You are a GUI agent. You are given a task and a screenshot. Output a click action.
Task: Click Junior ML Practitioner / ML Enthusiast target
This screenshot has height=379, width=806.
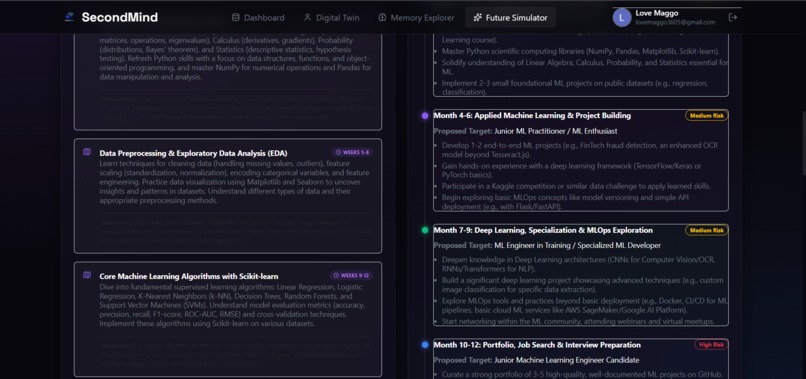coord(556,131)
